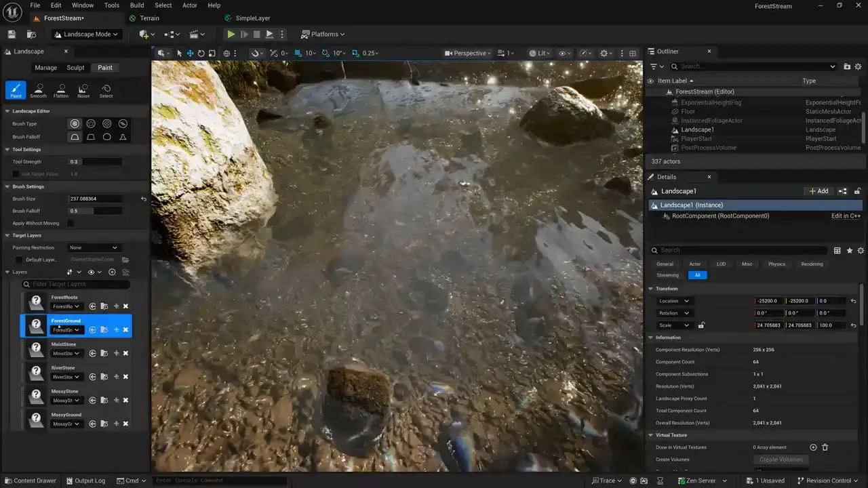Open the Painting Restriction dropdown
The height and width of the screenshot is (488, 868).
[94, 247]
